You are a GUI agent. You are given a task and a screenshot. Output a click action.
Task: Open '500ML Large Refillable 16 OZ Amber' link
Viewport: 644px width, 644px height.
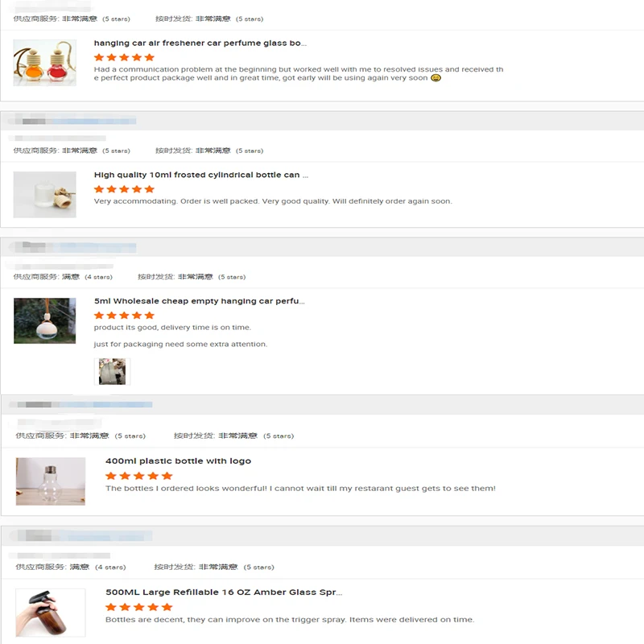click(224, 592)
